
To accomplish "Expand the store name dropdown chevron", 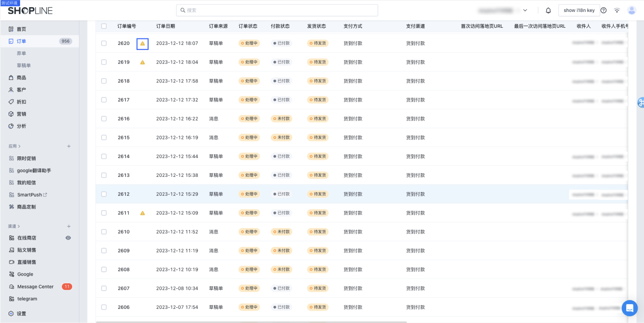I will click(x=525, y=10).
